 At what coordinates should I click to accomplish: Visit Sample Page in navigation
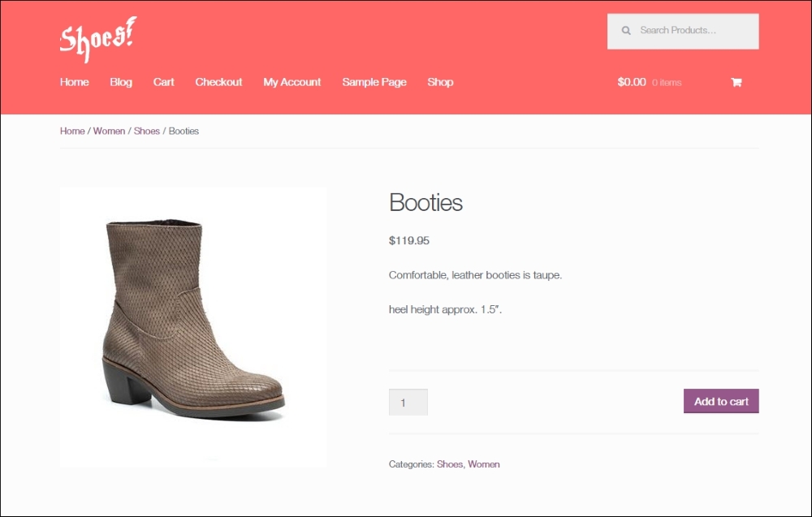(x=374, y=82)
